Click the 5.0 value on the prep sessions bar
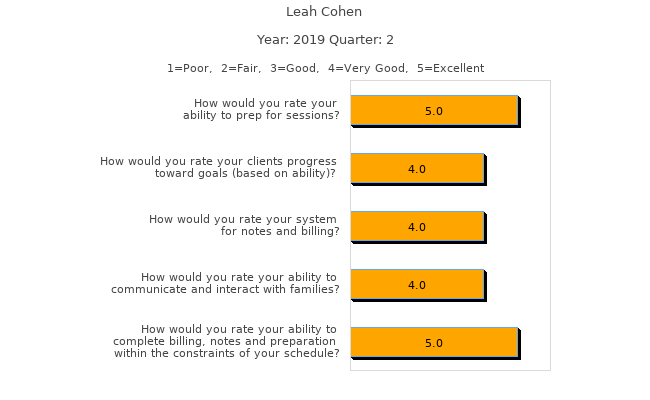This screenshot has width=650, height=400. (x=434, y=111)
